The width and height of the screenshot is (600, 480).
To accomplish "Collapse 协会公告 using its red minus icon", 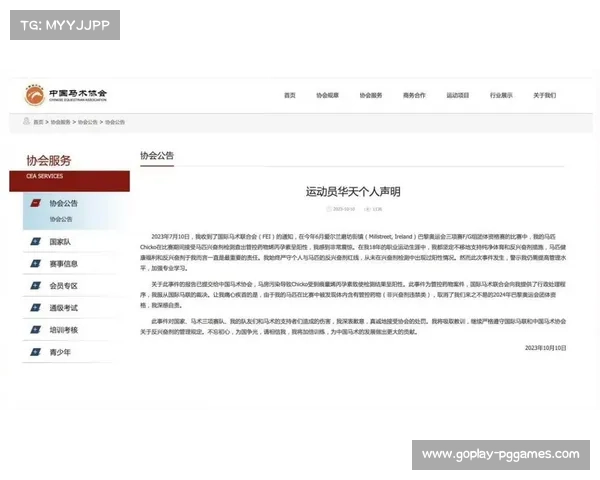I will click(x=36, y=203).
